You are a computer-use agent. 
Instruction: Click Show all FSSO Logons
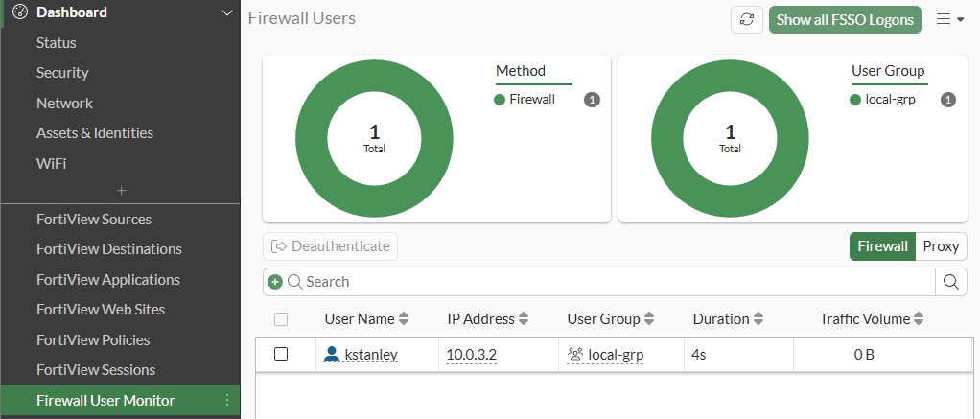[x=845, y=19]
